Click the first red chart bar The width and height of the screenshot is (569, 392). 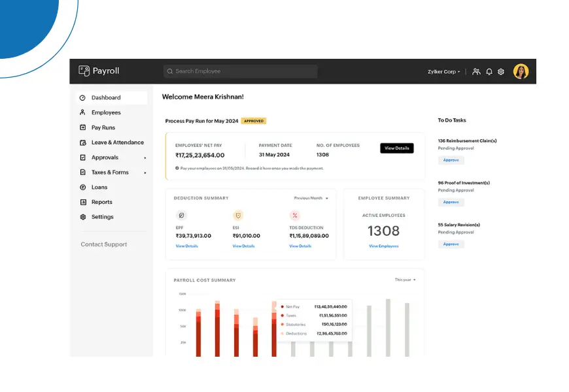[199, 333]
